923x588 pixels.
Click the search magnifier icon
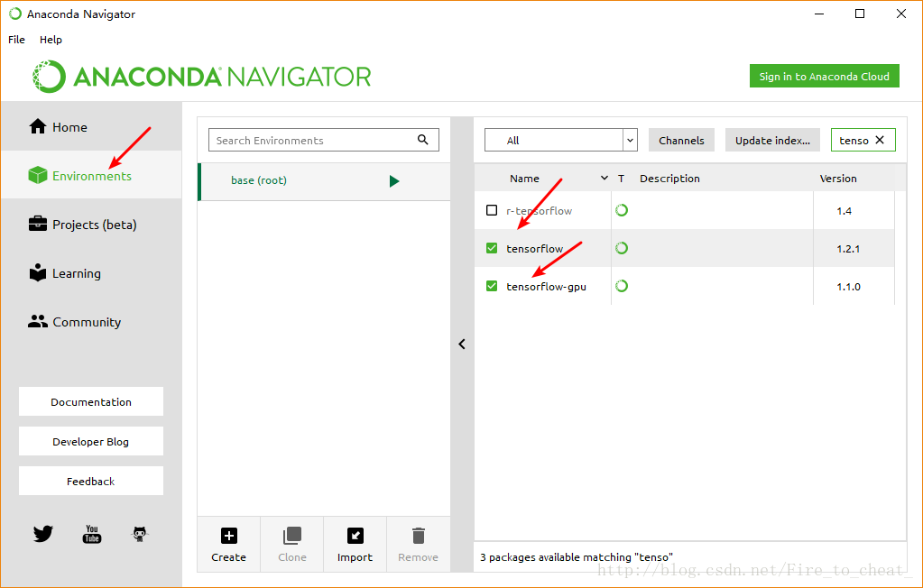point(422,140)
